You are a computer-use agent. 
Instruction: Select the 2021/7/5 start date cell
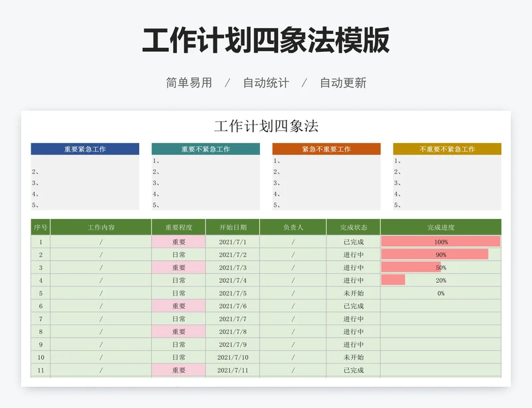click(233, 294)
